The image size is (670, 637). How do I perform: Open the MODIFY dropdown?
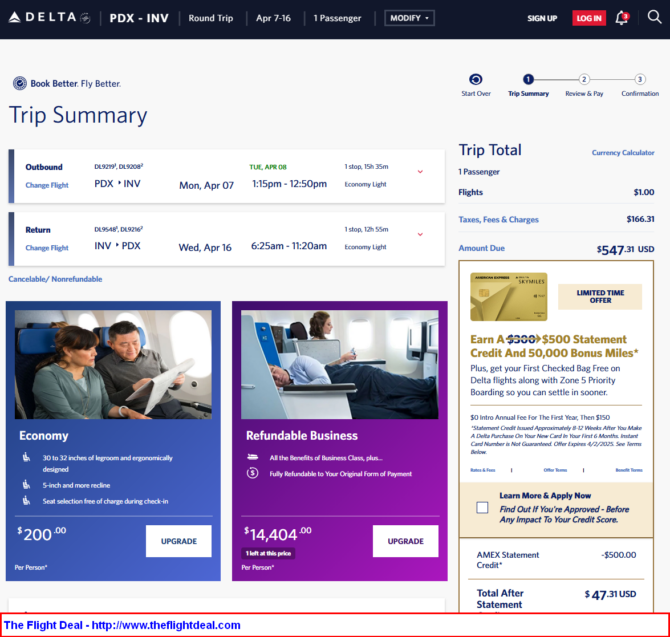(409, 18)
